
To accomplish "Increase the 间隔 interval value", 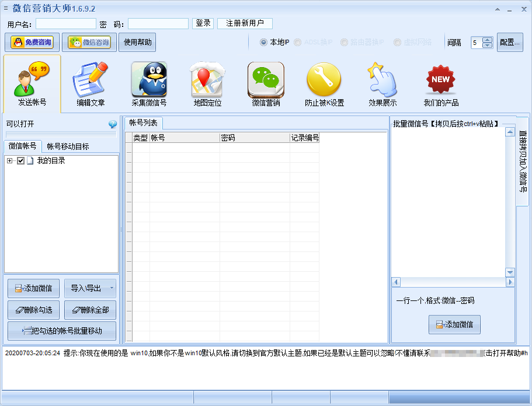I will (x=487, y=40).
